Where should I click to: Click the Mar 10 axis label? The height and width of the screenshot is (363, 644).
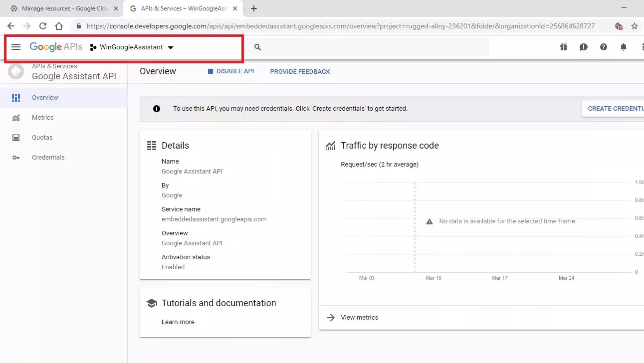coord(433,278)
